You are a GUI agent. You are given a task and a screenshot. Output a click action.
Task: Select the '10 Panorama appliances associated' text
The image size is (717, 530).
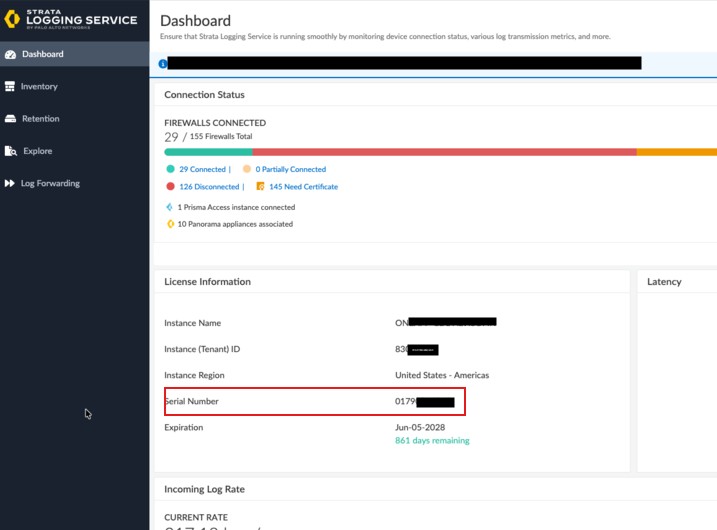coord(235,224)
